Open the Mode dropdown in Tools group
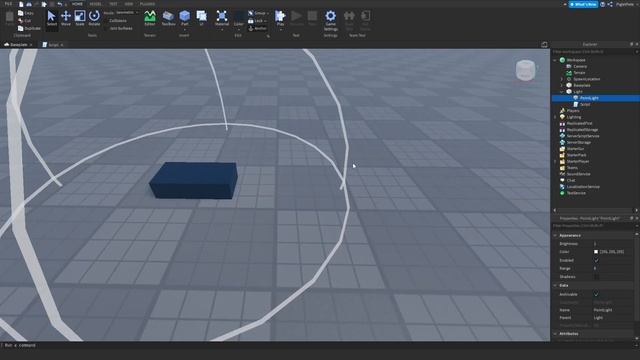Screen dimensions: 640x360 (127, 13)
